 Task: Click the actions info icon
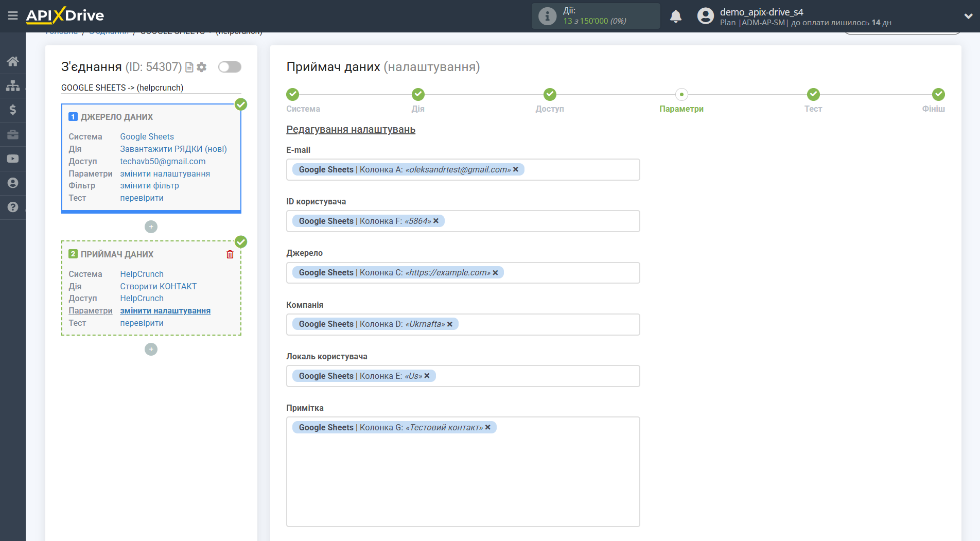(x=547, y=16)
